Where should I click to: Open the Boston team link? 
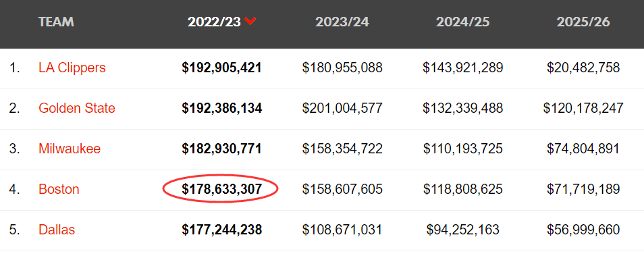59,189
